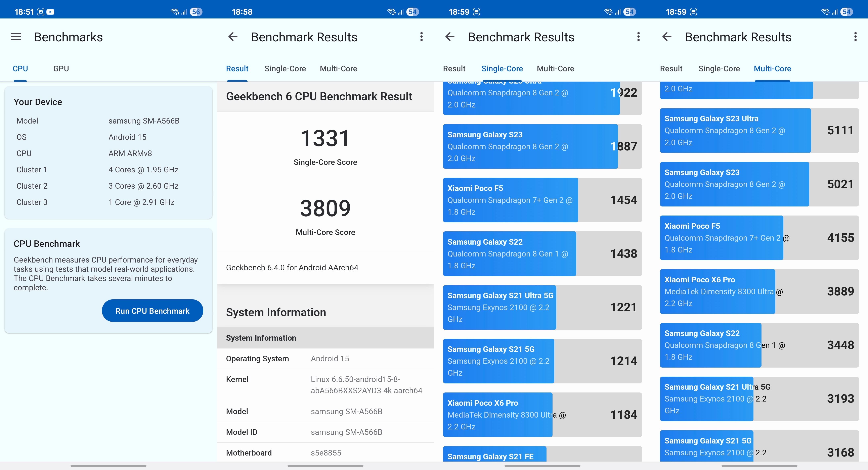The image size is (868, 470).
Task: Tap the 3809 multi-core score
Action: [x=325, y=208]
